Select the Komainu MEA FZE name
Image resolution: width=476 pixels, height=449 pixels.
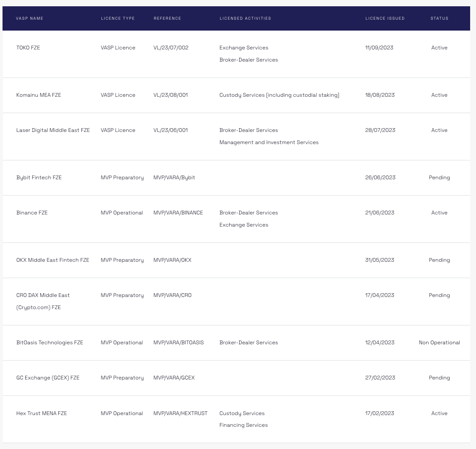click(x=39, y=95)
